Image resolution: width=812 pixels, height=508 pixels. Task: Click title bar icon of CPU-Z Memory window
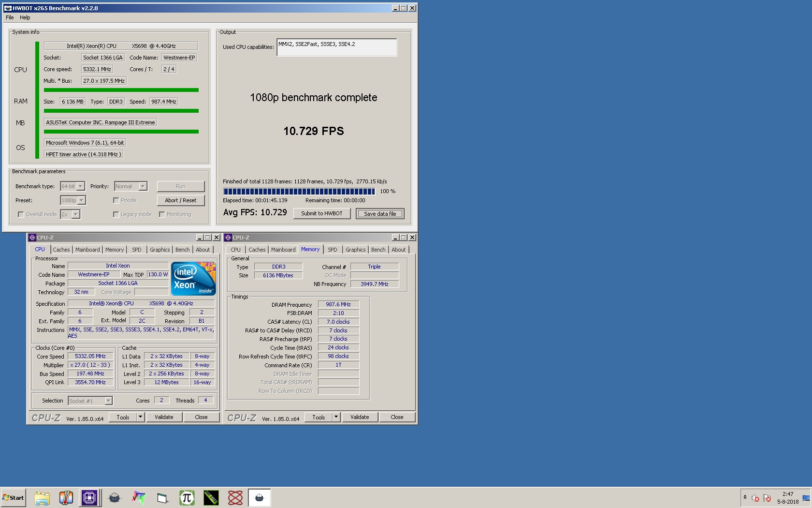[x=228, y=238]
